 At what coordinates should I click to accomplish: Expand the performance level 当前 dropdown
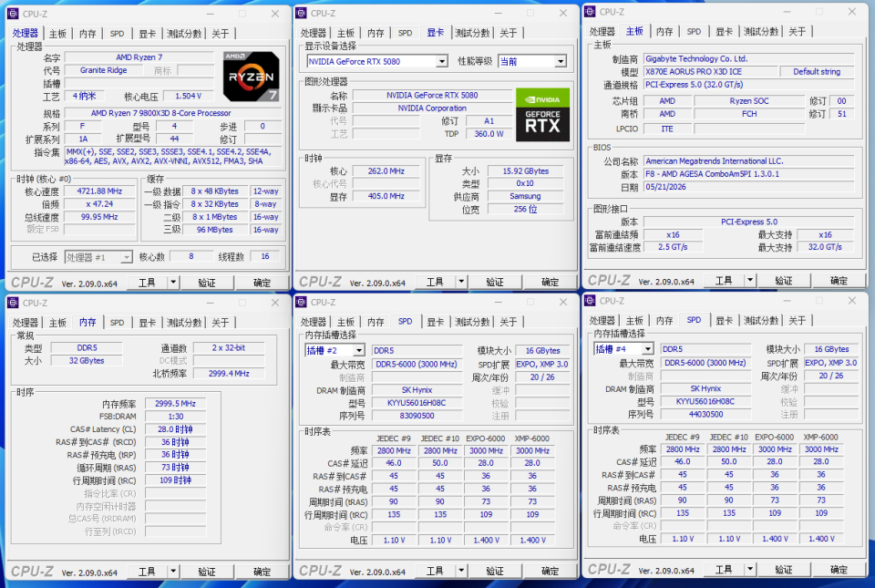coord(561,61)
